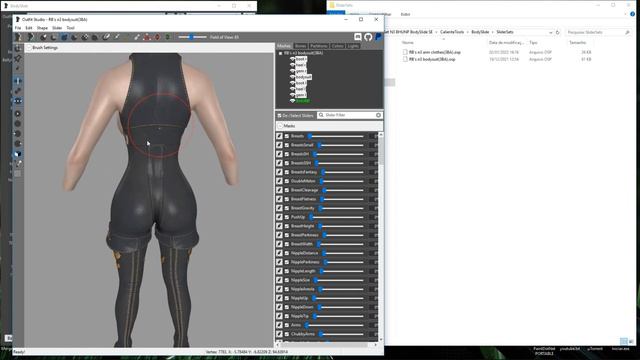Click the red circle icon in the top toolbar
640x360 pixels.
pyautogui.click(x=157, y=37)
